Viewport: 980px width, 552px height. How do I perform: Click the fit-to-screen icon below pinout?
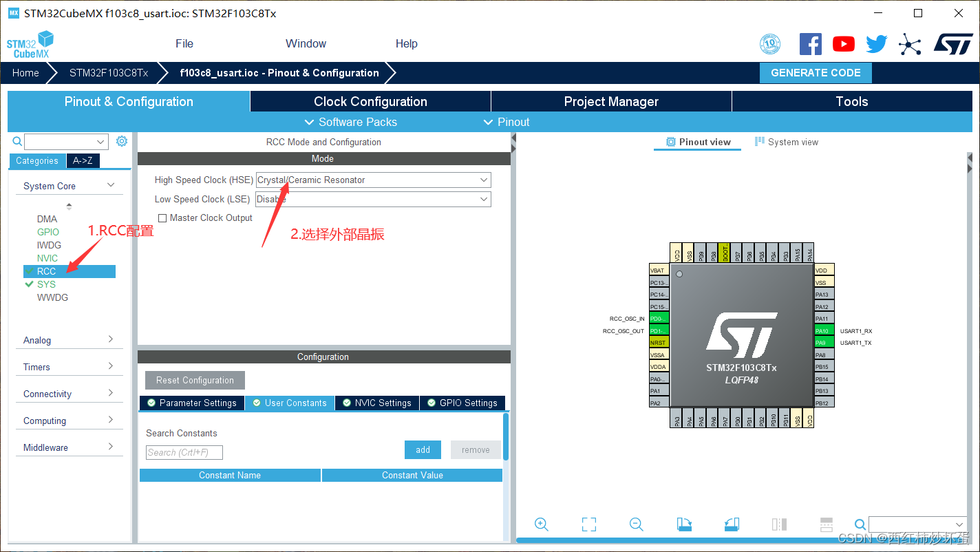click(x=588, y=524)
